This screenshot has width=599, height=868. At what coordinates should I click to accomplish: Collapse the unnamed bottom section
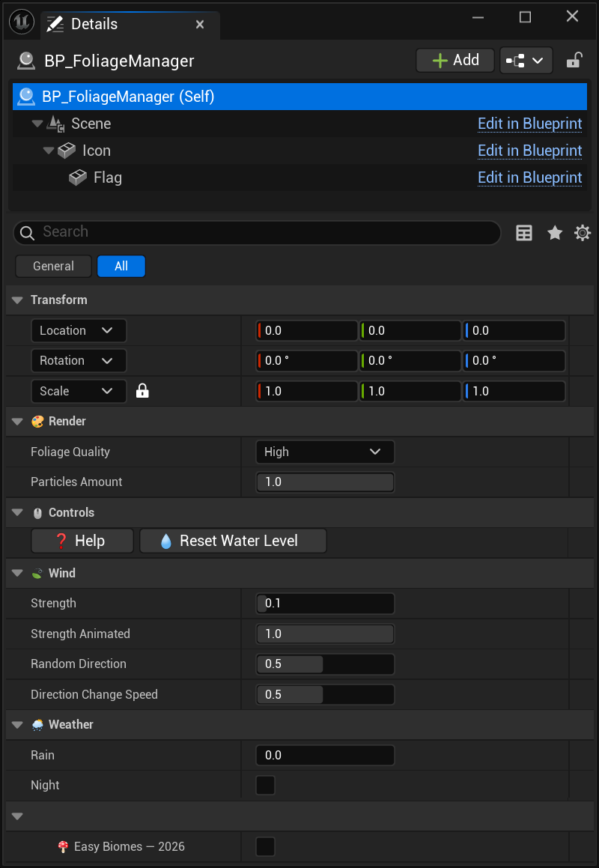(18, 816)
